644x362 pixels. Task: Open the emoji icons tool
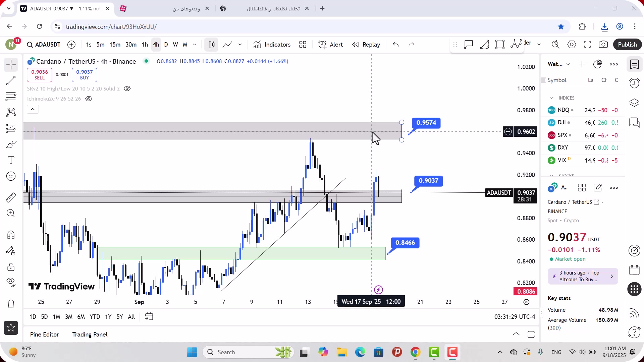point(11,176)
